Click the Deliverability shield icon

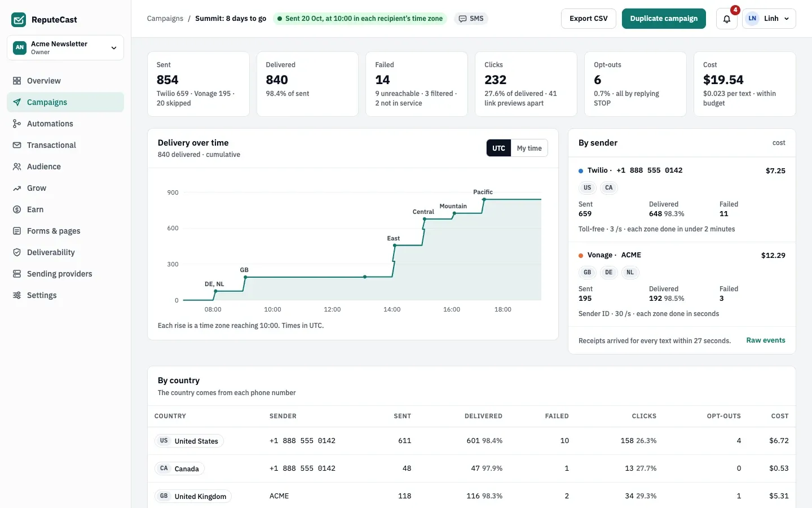17,252
